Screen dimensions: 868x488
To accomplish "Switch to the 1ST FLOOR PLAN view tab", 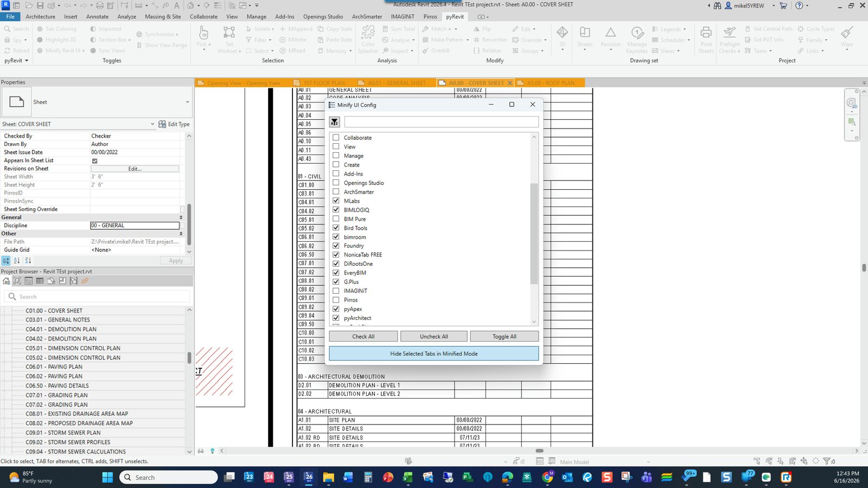I will (323, 83).
